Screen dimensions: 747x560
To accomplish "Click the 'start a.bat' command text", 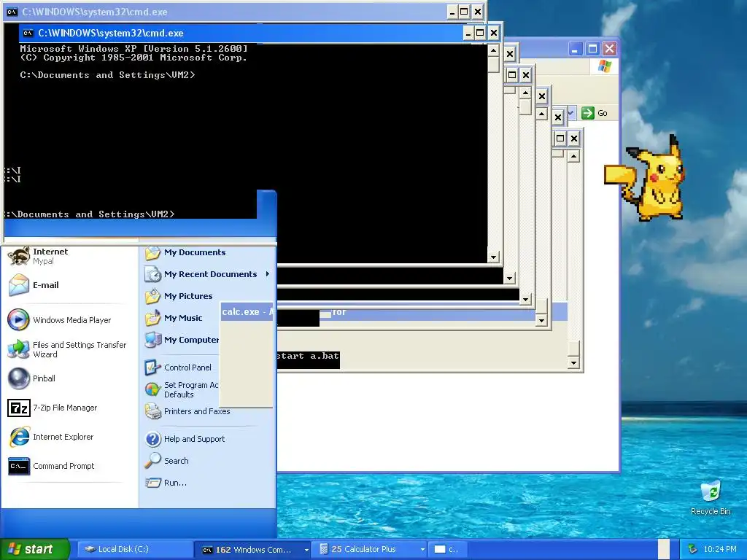I will [308, 356].
